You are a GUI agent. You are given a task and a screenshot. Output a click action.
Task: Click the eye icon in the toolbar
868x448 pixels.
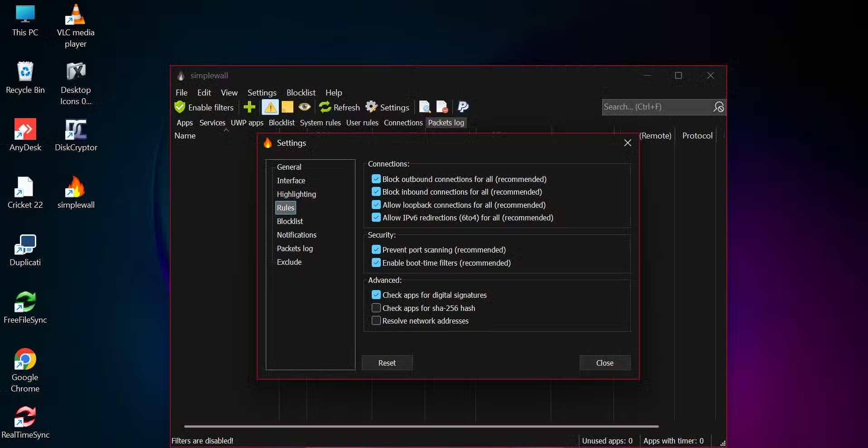305,107
